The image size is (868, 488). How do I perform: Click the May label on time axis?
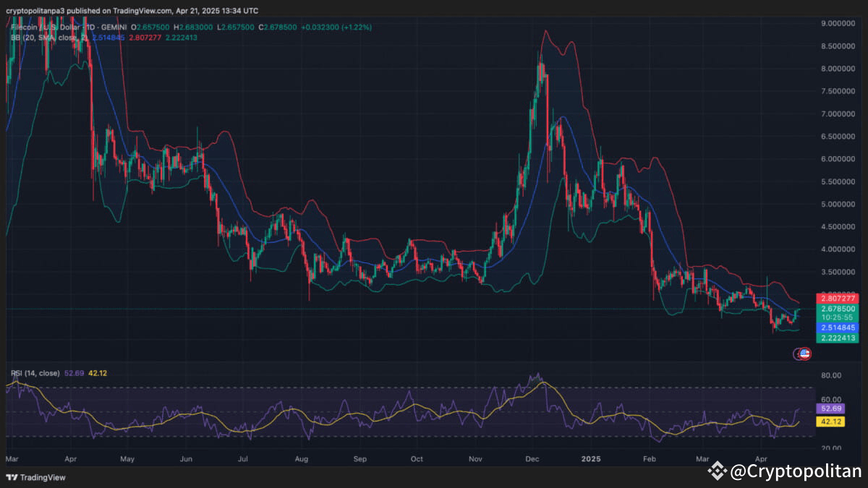(x=127, y=459)
